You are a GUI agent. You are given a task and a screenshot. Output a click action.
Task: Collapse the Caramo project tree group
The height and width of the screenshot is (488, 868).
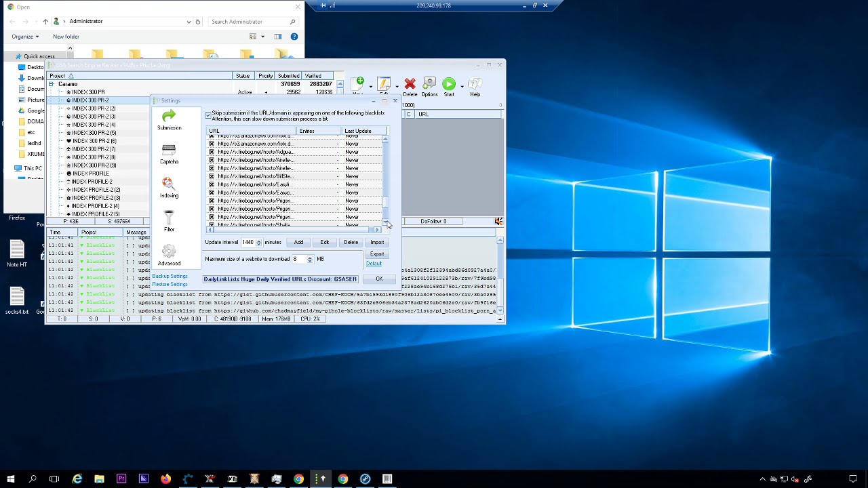tap(52, 84)
